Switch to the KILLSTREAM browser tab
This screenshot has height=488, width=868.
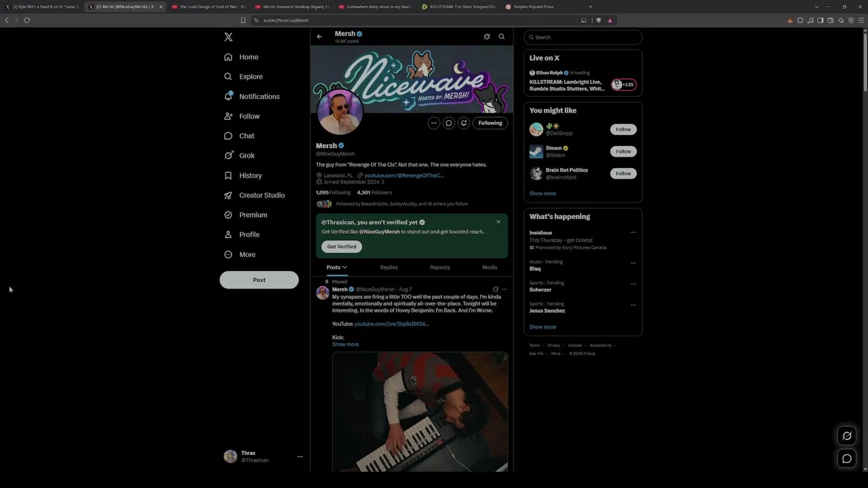coord(458,7)
